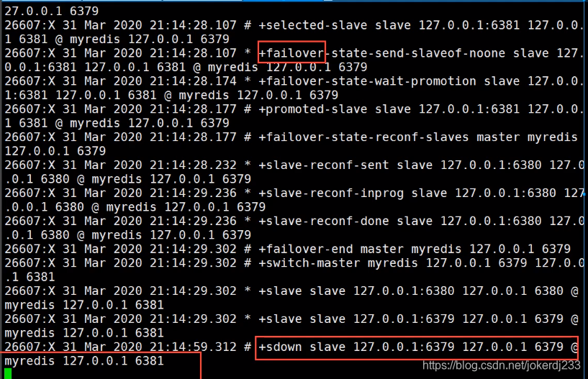Click the '.1 6381' wrapped line
The height and width of the screenshot is (379, 588).
(30, 277)
